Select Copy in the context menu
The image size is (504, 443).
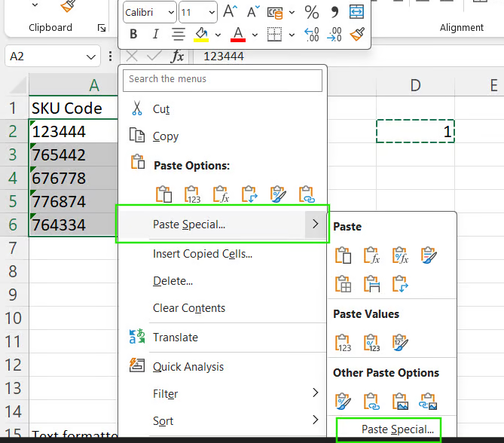click(x=166, y=136)
